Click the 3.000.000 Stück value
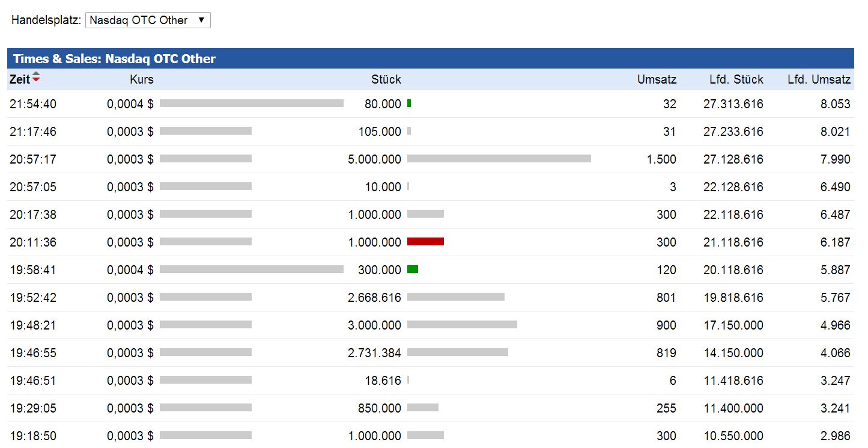 375,325
